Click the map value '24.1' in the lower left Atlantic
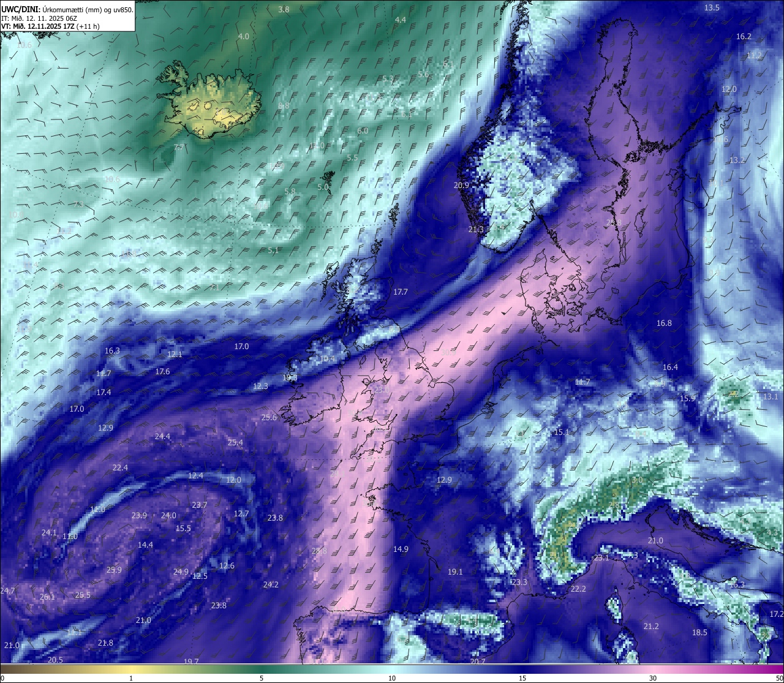Image resolution: width=784 pixels, height=683 pixels. pyautogui.click(x=49, y=533)
